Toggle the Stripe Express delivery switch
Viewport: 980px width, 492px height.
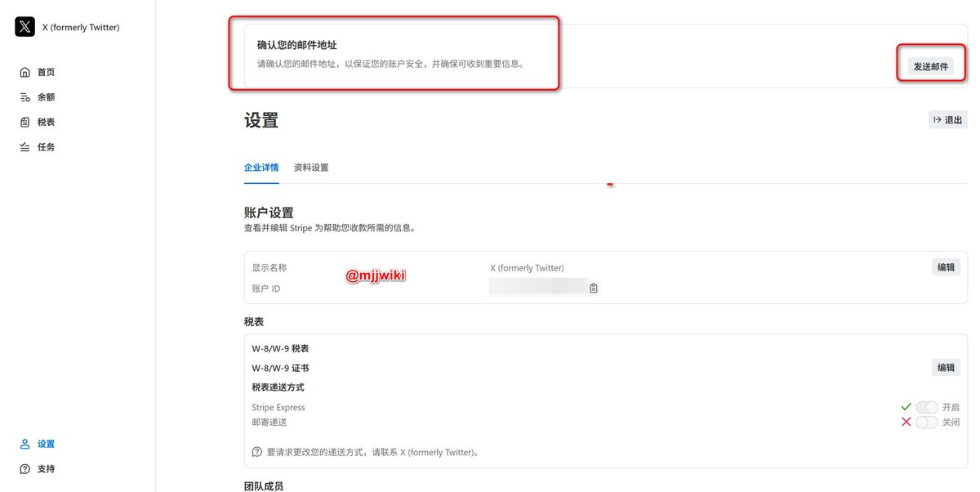coord(927,407)
